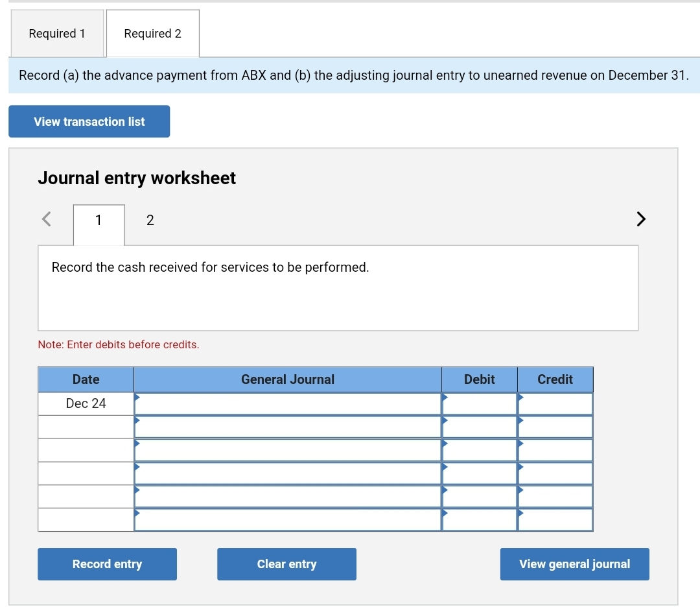Click the left chevron to view previous entry
Viewport: 700px width, 609px height.
(x=45, y=219)
